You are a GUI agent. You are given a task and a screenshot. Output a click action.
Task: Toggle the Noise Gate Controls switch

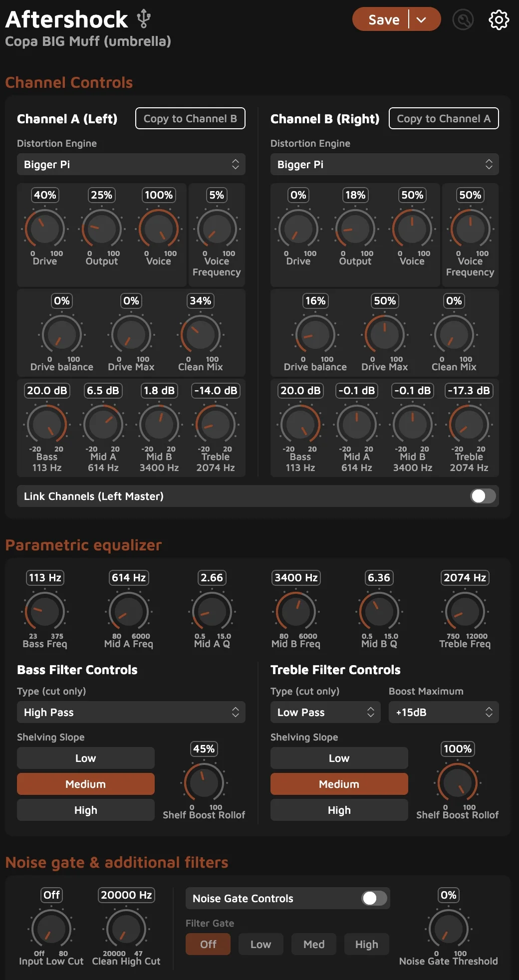[374, 898]
